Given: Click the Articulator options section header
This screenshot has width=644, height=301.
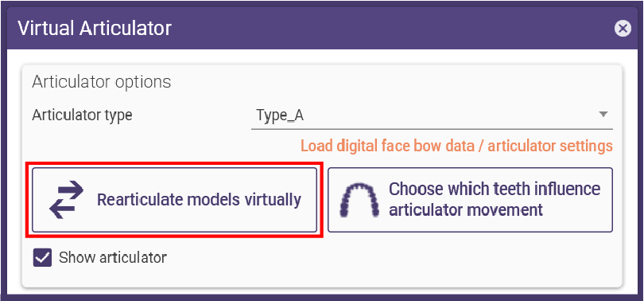Looking at the screenshot, I should point(102,82).
